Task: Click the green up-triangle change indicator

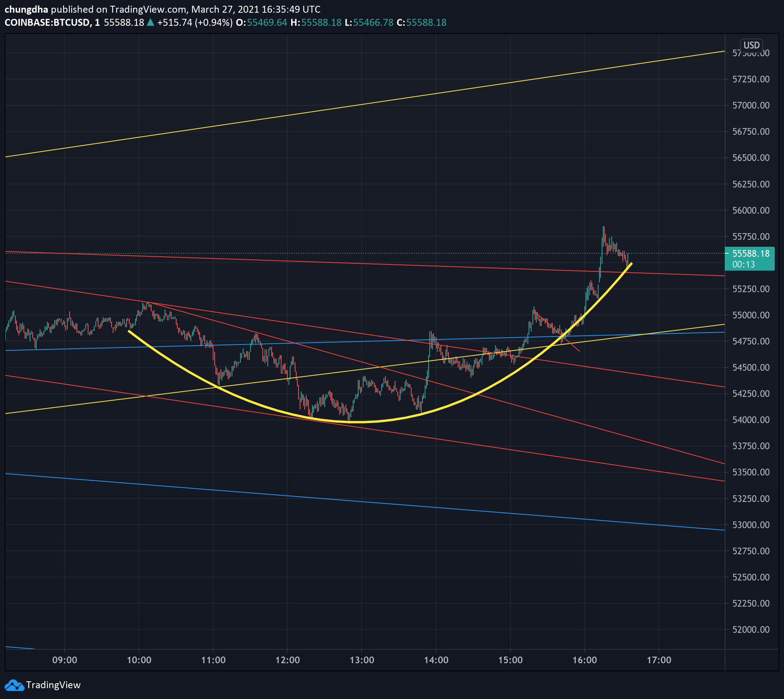Action: pos(150,23)
